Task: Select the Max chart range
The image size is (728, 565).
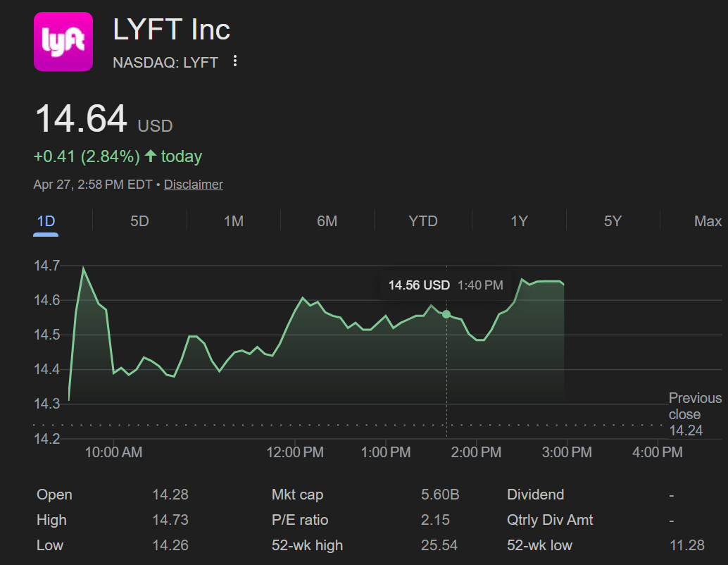Action: tap(708, 221)
